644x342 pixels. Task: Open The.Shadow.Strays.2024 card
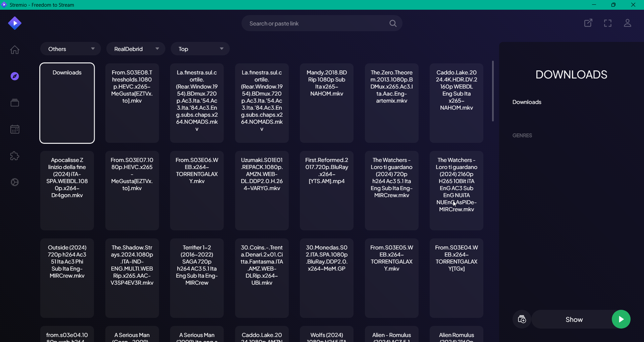132,278
